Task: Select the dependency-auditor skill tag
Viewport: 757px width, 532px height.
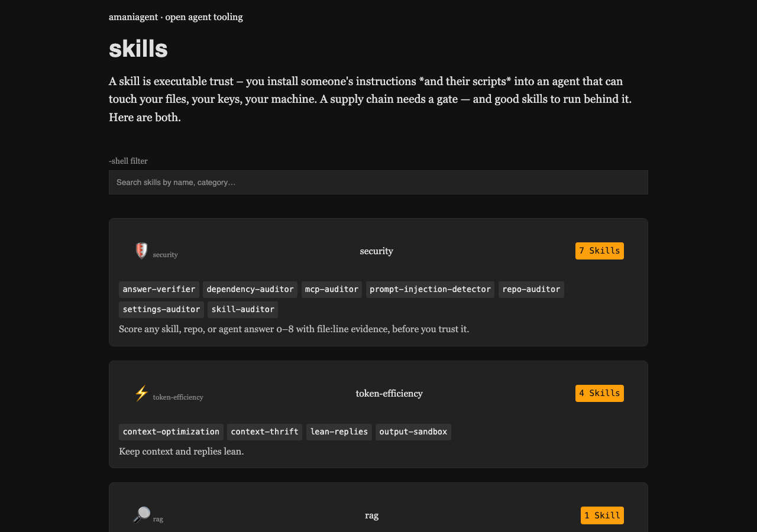Action: (x=250, y=290)
